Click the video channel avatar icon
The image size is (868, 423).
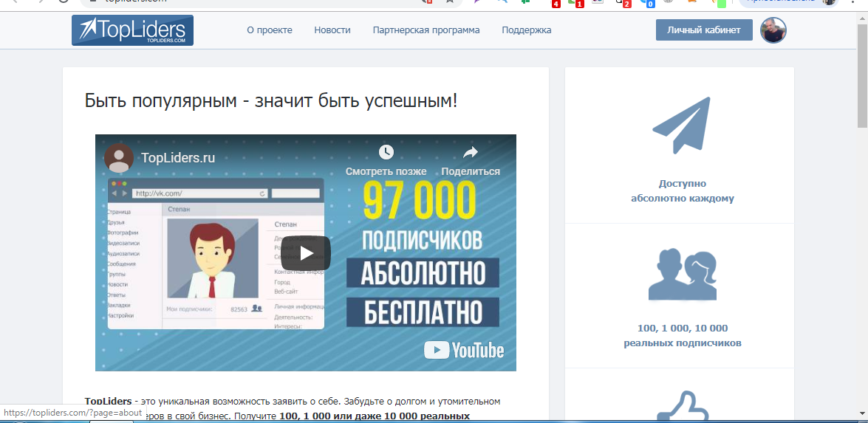(118, 158)
